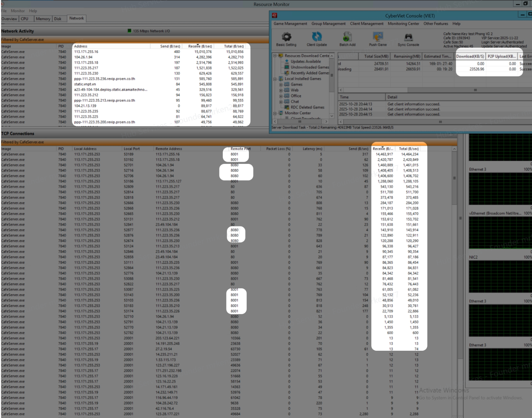Click the Batch Add icon

pos(347,37)
